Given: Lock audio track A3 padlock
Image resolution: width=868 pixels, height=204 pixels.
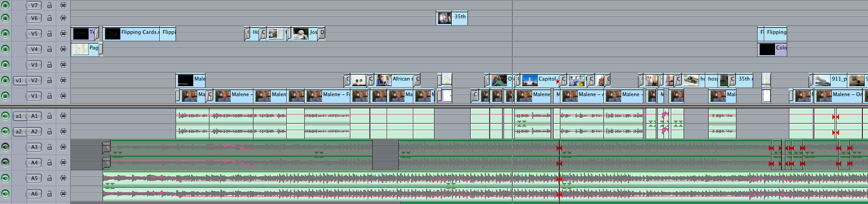Looking at the screenshot, I should point(50,147).
